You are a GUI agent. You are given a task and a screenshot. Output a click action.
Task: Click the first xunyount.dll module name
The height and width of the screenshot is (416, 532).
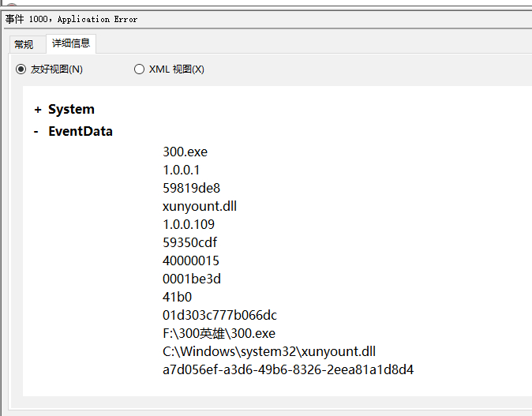pos(200,206)
